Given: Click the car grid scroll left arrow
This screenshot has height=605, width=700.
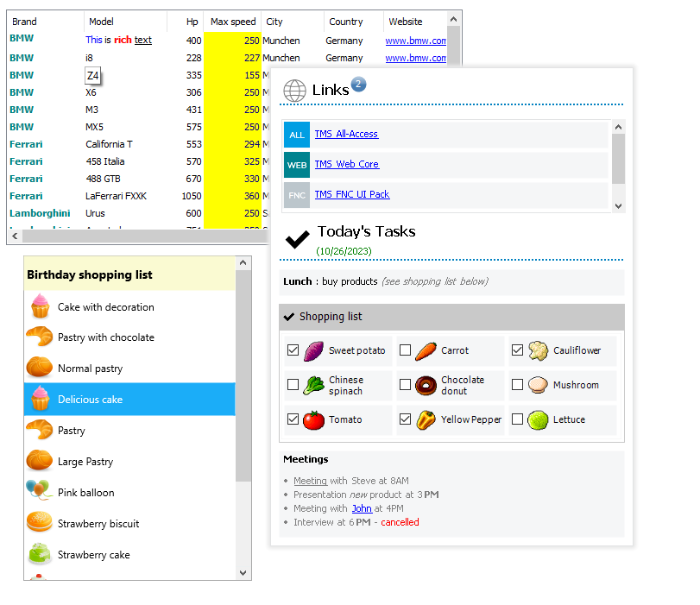Looking at the screenshot, I should (x=15, y=236).
